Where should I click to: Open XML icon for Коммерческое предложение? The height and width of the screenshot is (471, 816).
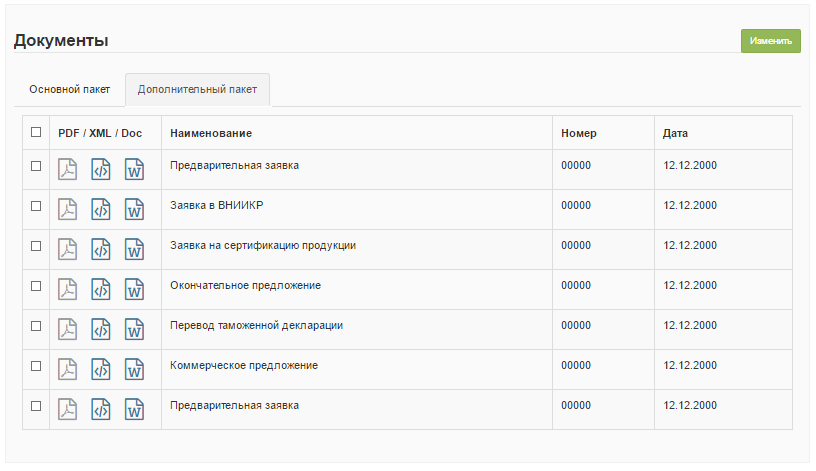click(x=100, y=369)
